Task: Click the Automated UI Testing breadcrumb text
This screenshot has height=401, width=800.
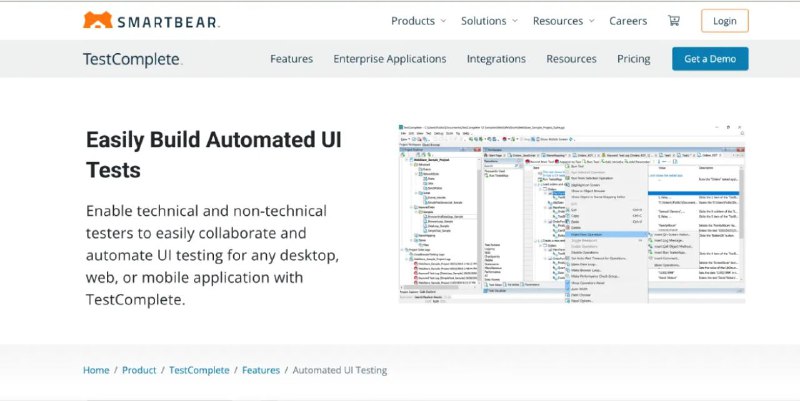Action: (x=340, y=370)
